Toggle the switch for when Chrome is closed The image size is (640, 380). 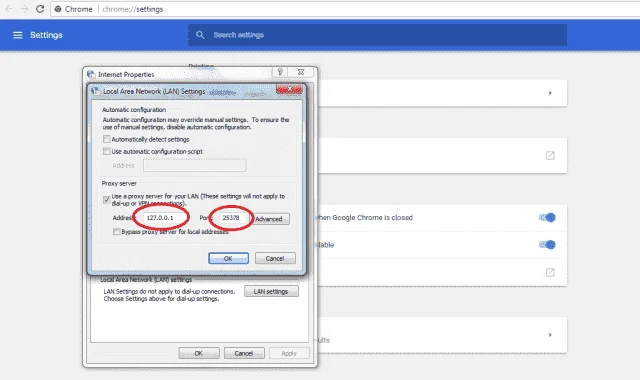tap(547, 218)
